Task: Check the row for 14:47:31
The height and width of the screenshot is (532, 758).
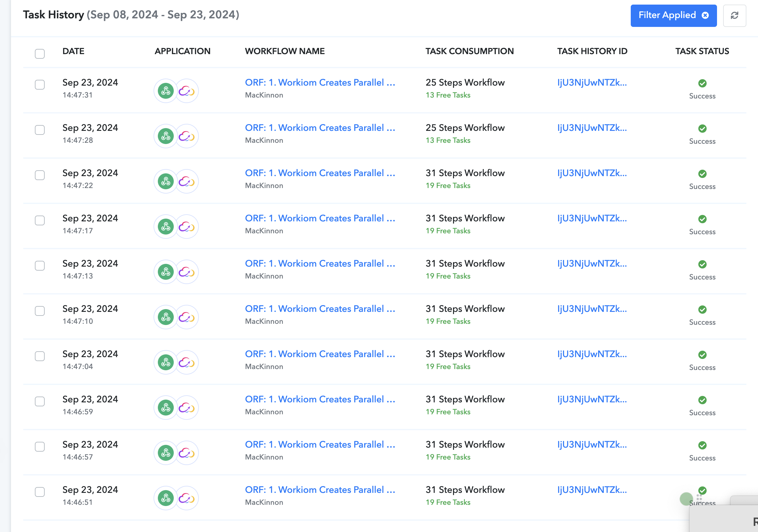Action: (40, 84)
